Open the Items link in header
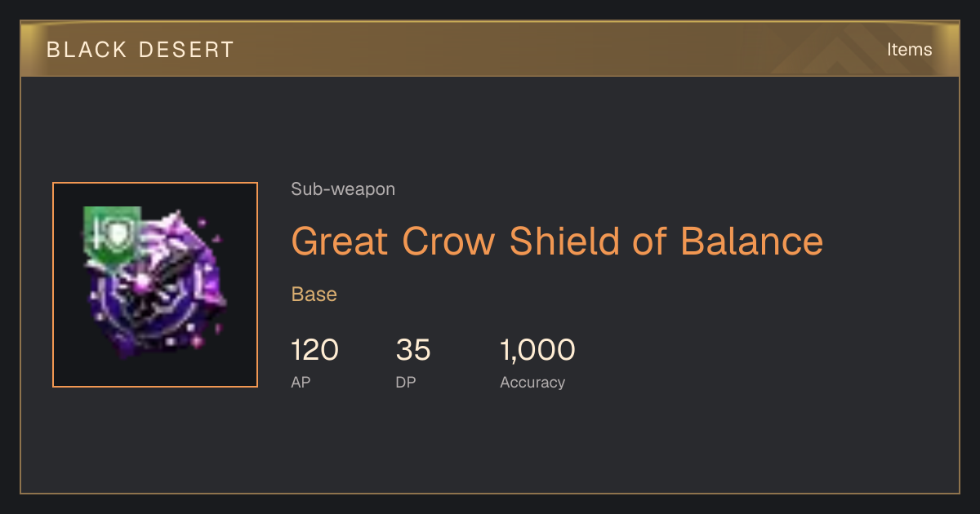The height and width of the screenshot is (514, 980). click(909, 49)
